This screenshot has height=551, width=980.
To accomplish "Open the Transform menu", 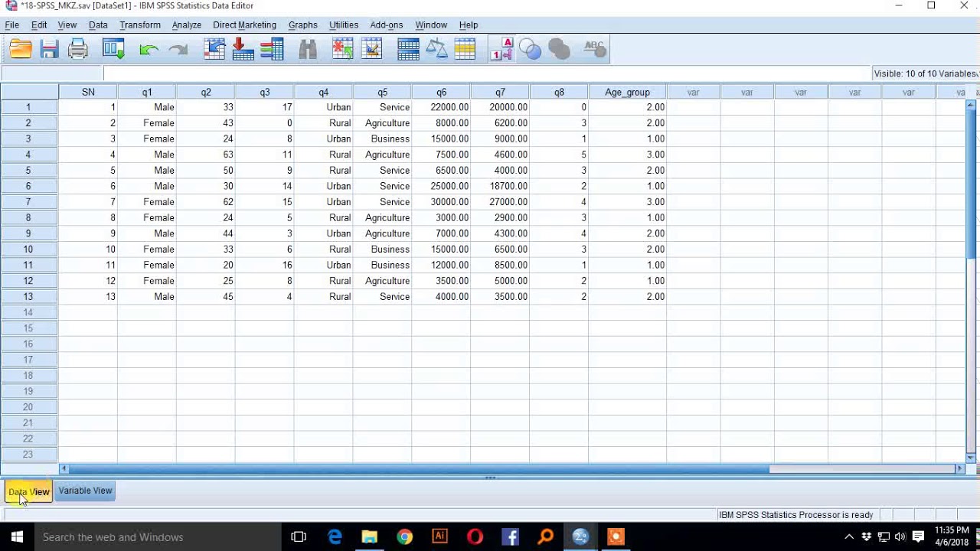I will [140, 24].
